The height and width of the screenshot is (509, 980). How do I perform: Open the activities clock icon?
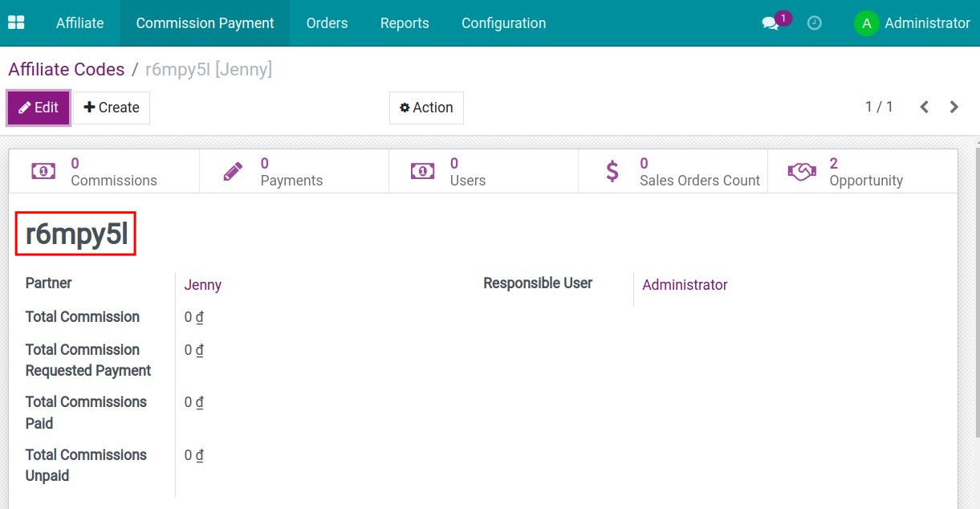814,23
